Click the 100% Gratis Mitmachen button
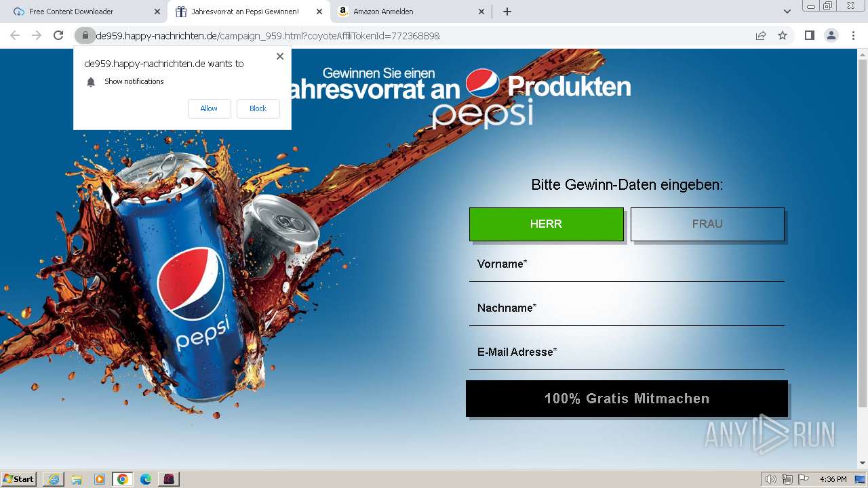The height and width of the screenshot is (488, 868). 627,399
